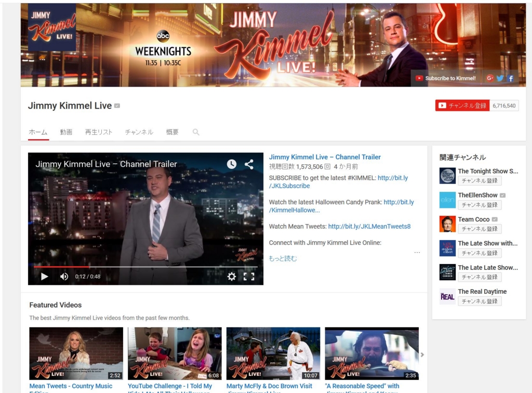
Task: Click the verified badge next to TheEllenShow
Action: (503, 195)
